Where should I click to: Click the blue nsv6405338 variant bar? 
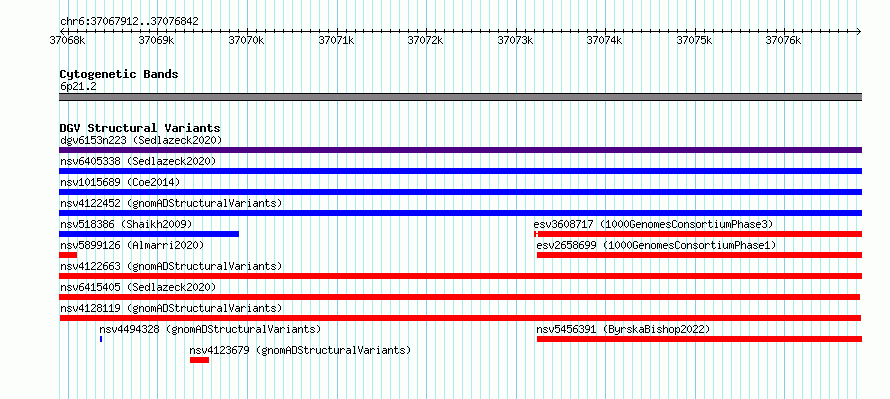(460, 171)
